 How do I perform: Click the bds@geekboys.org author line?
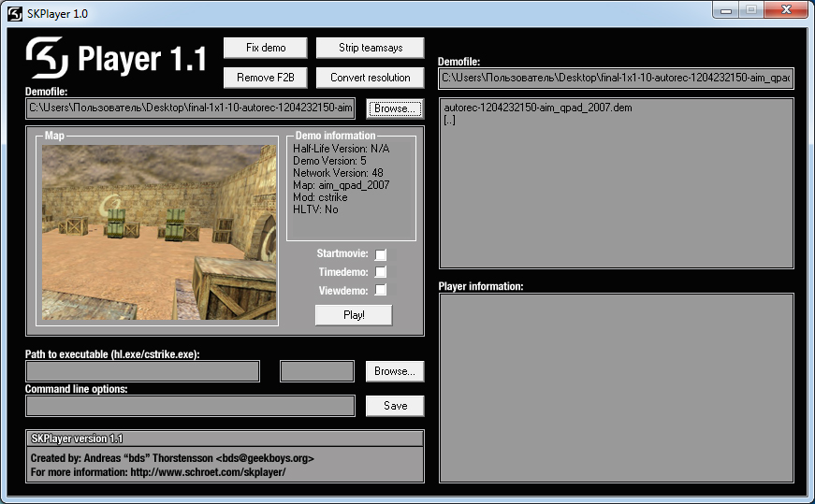(x=172, y=458)
